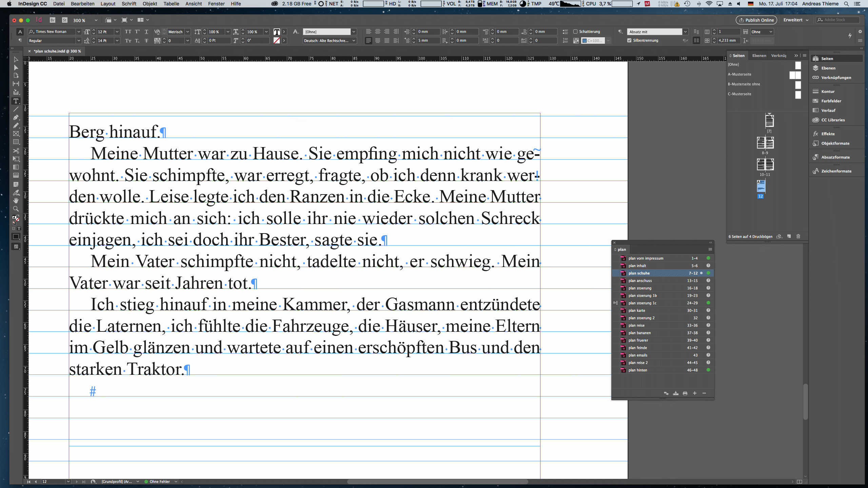Screen dimensions: 868x488
Task: Select the Free Transform tool
Action: click(16, 159)
